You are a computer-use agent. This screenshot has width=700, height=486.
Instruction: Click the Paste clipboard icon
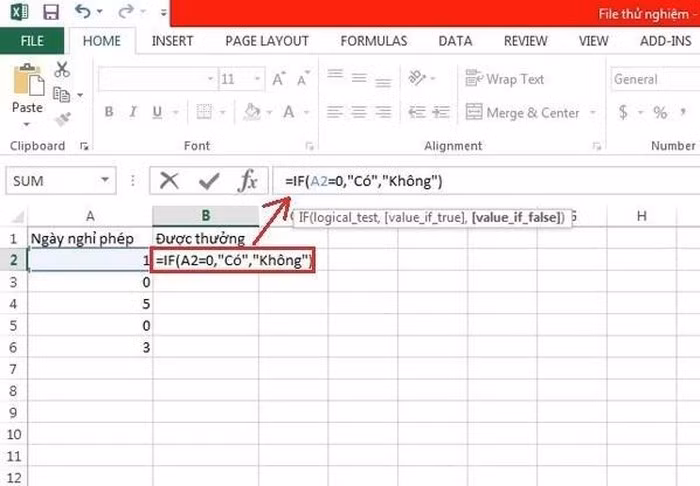[27, 85]
